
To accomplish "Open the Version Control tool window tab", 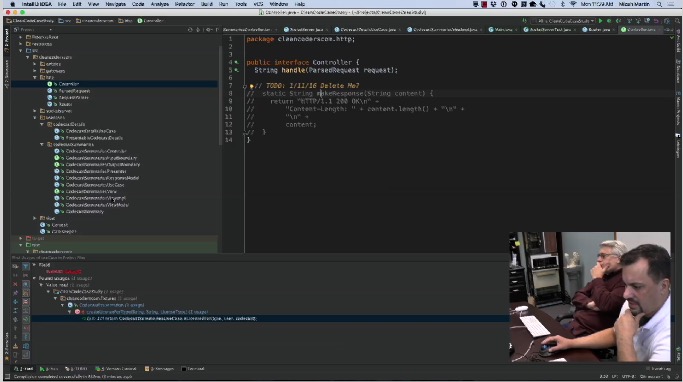I will [x=116, y=369].
